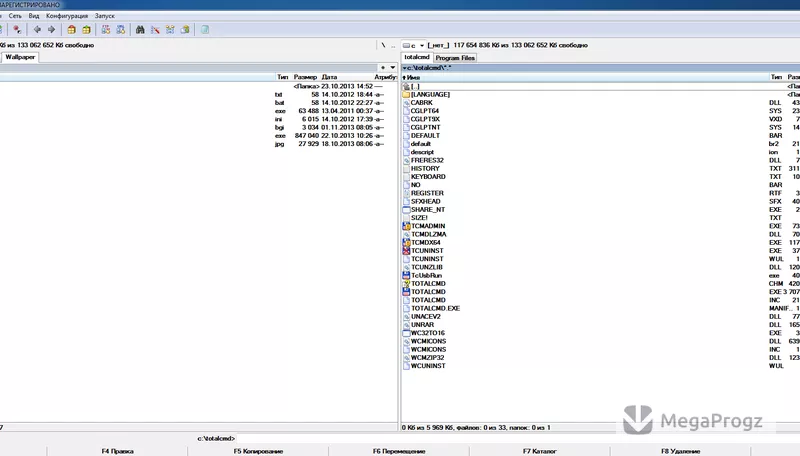Expand the left panel directory history arrow

coord(393,67)
